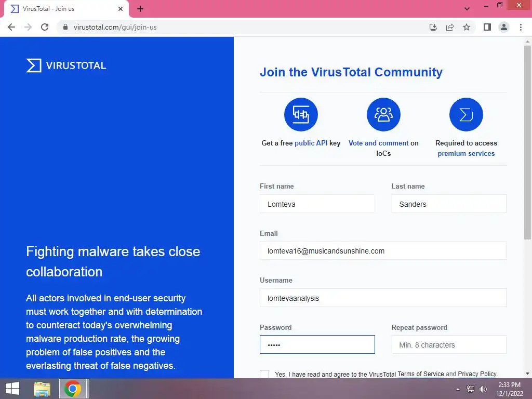Click the Email input field

pyautogui.click(x=383, y=251)
